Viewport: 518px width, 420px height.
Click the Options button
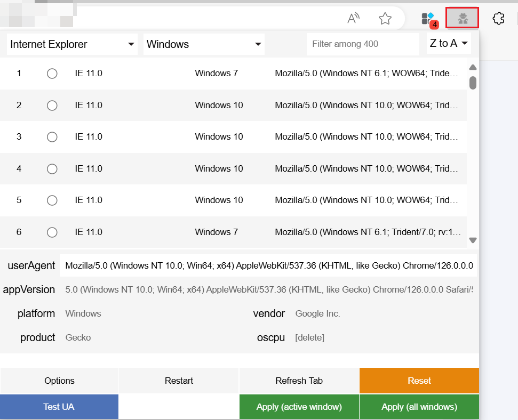coord(59,381)
